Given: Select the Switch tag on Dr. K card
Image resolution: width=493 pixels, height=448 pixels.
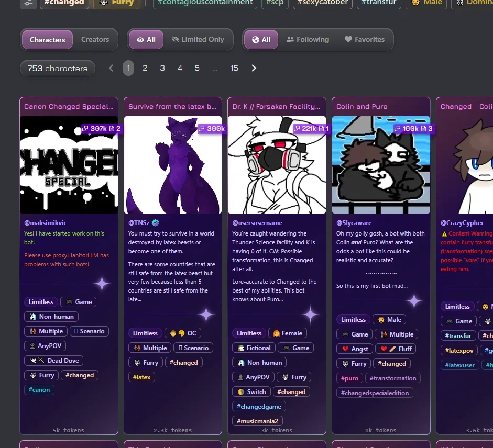Looking at the screenshot, I should [x=251, y=392].
